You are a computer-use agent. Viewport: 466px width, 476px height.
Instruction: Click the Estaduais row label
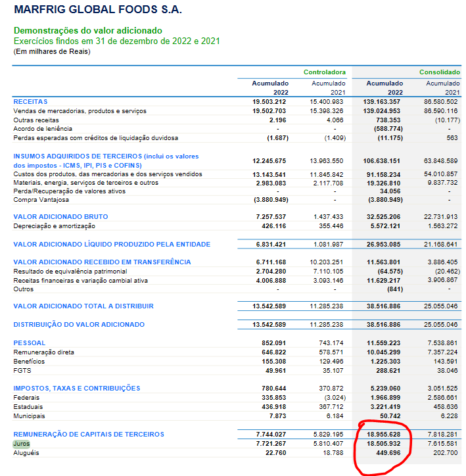click(28, 407)
